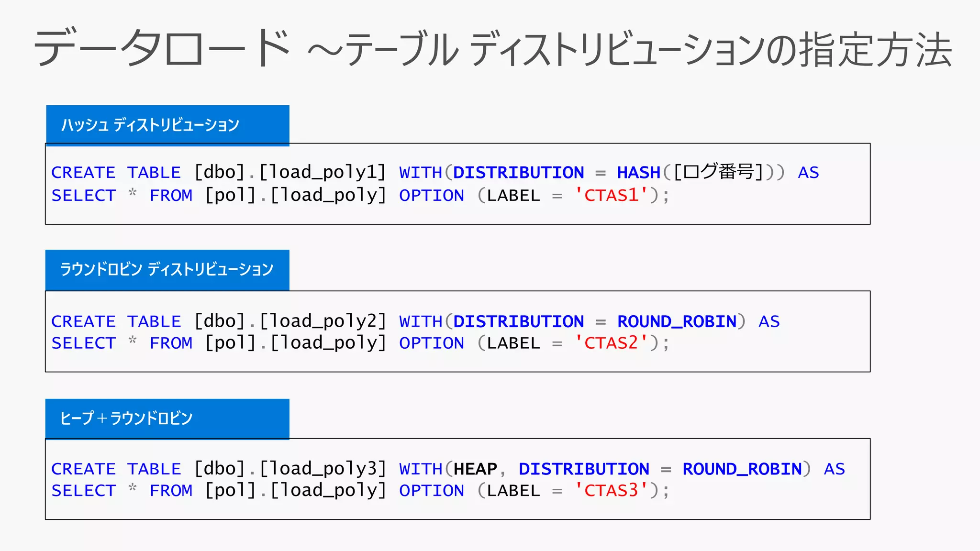This screenshot has height=551, width=980.
Task: Click DISTRIBUTION keyword in load_poly2 statement
Action: 519,321
